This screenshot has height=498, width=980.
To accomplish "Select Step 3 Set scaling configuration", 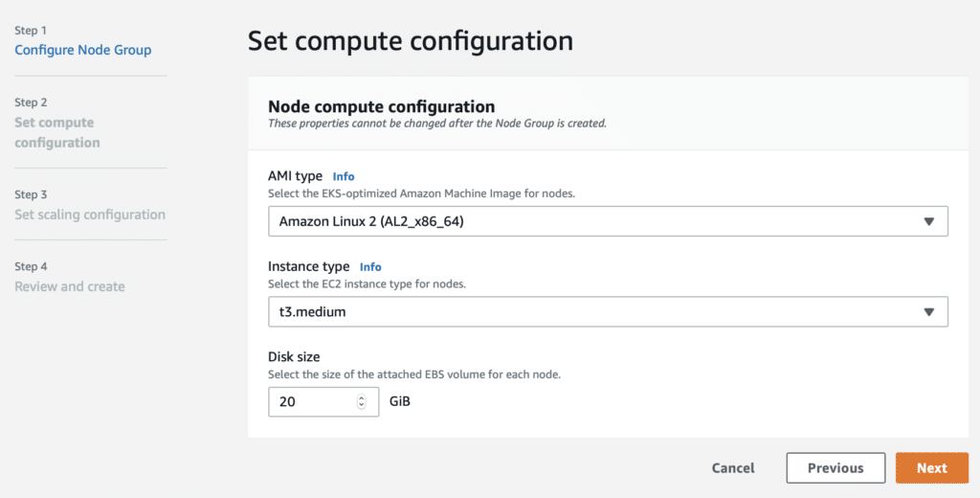I will [90, 215].
